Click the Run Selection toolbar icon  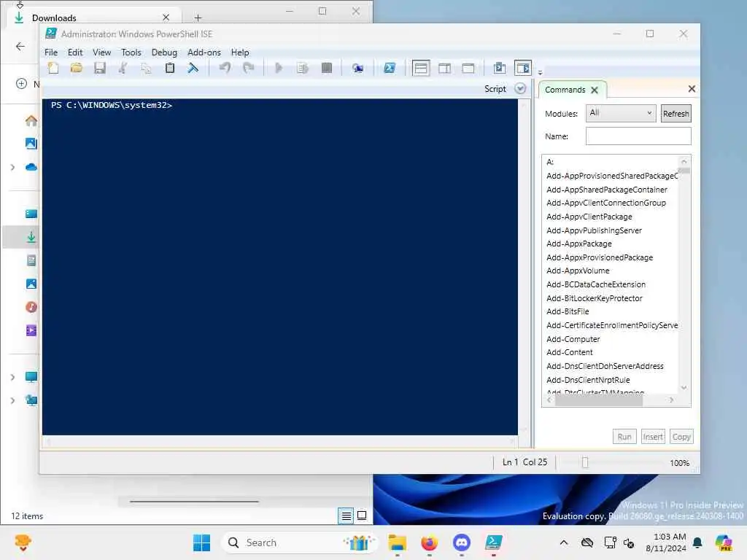point(303,68)
